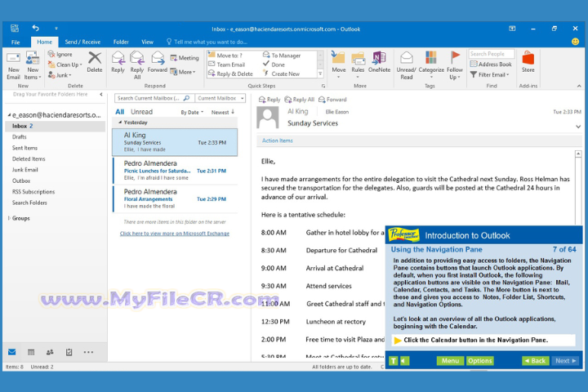Click Menu button in tutorial panel
The height and width of the screenshot is (392, 588).
pyautogui.click(x=450, y=360)
